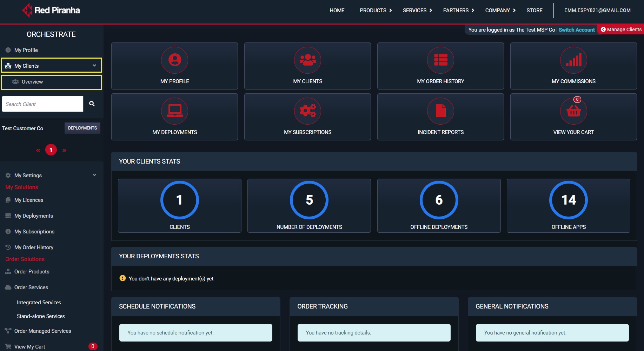The width and height of the screenshot is (644, 351).
Task: Open Integrated Services submenu item
Action: click(39, 302)
